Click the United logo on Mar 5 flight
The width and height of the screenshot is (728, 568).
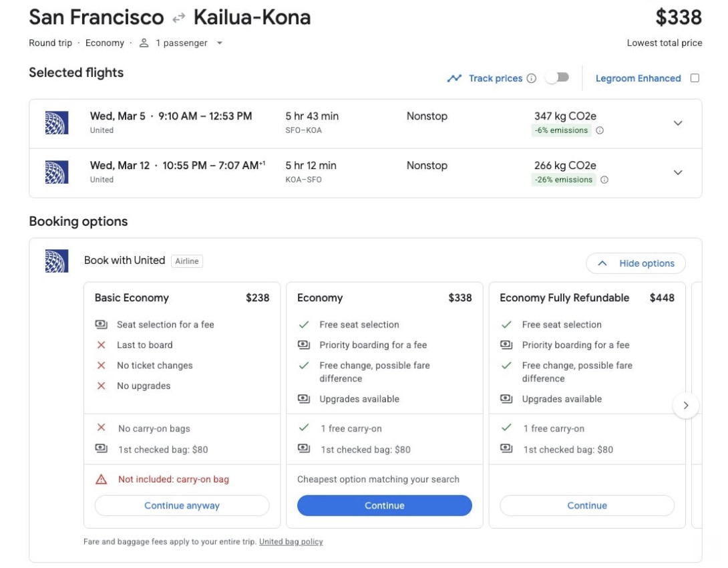[57, 122]
